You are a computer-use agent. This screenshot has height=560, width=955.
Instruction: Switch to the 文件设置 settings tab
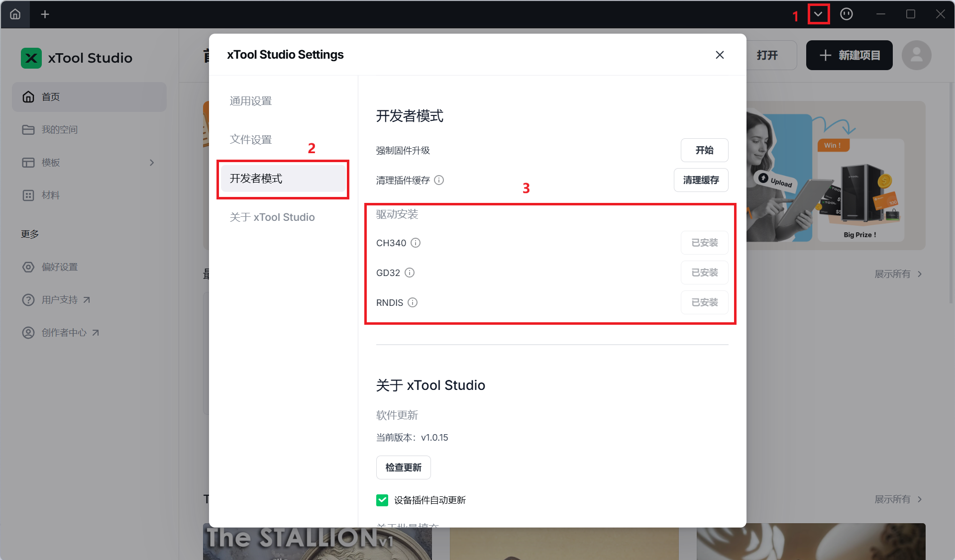251,140
